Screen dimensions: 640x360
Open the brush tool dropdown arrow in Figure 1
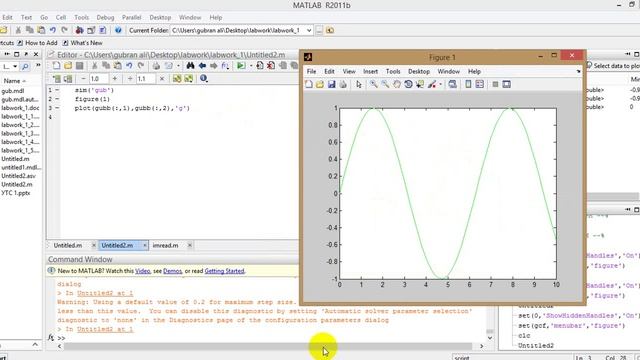pyautogui.click(x=440, y=84)
